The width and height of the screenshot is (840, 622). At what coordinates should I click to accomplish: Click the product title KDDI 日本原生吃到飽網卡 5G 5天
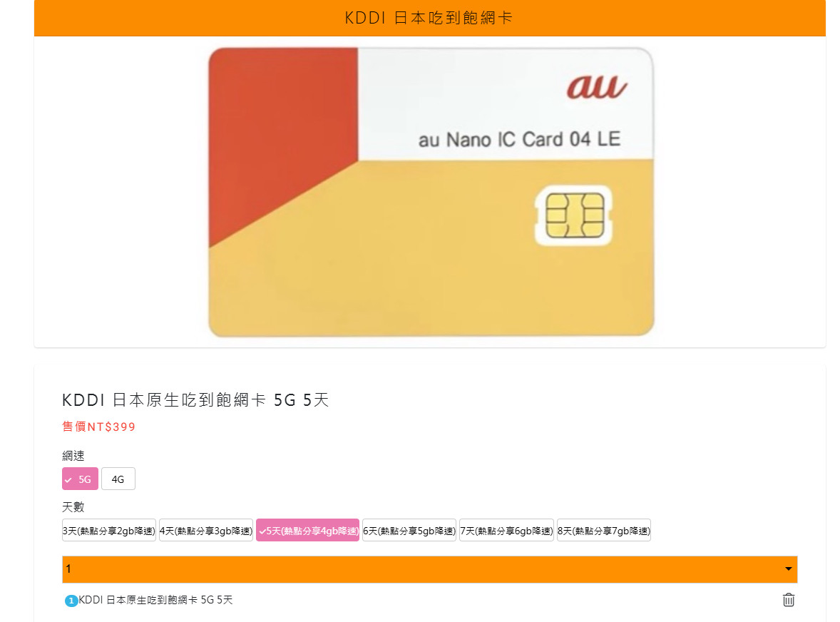tap(195, 399)
